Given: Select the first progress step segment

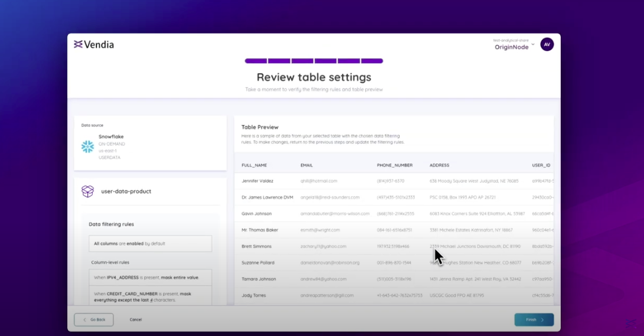Looking at the screenshot, I should tap(256, 61).
